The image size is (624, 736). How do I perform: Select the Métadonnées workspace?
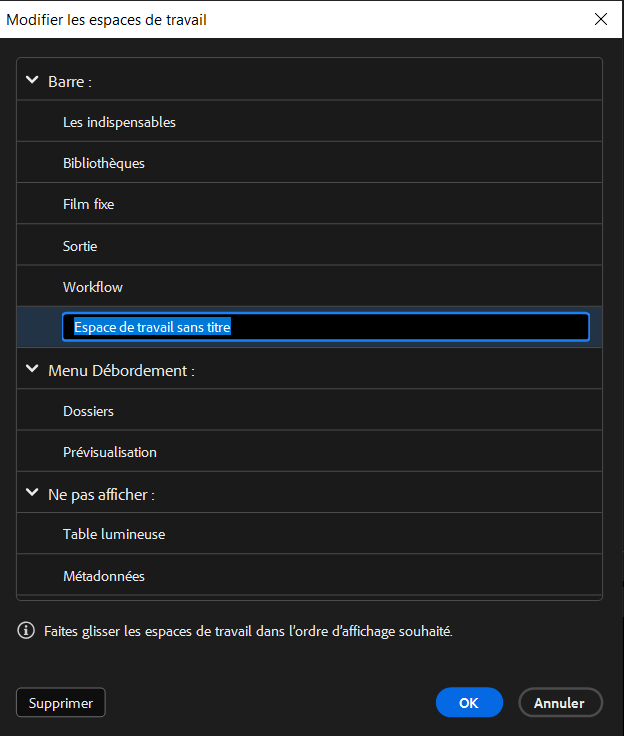[104, 576]
